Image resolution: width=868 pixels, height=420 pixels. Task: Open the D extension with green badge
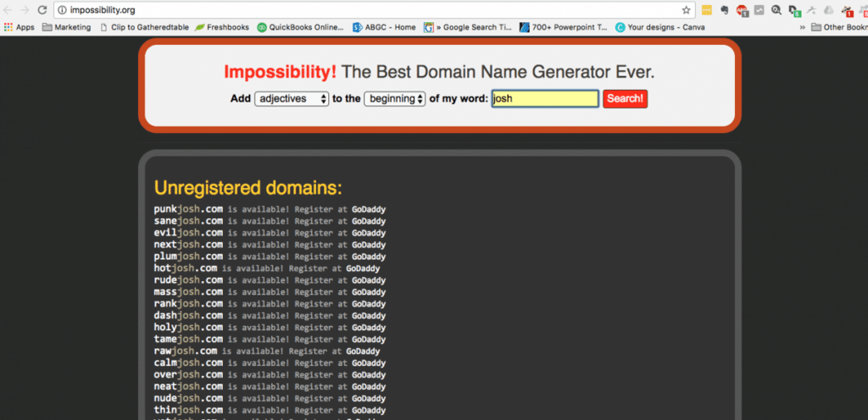click(x=794, y=10)
